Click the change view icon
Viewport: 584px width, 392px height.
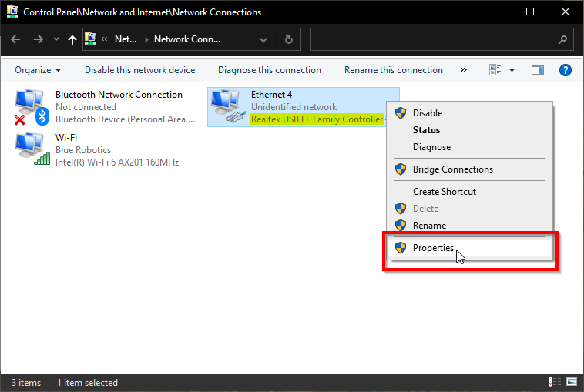point(495,69)
